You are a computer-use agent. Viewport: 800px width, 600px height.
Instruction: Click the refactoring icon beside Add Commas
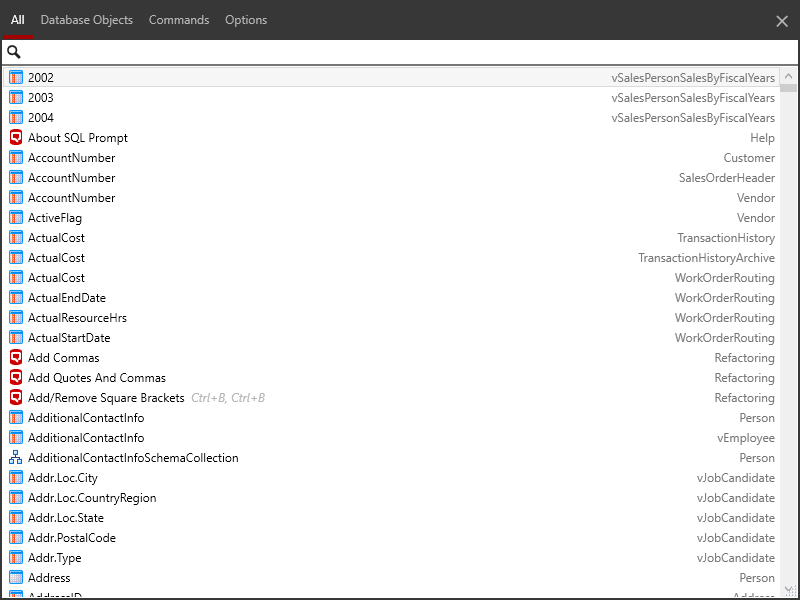(14, 357)
